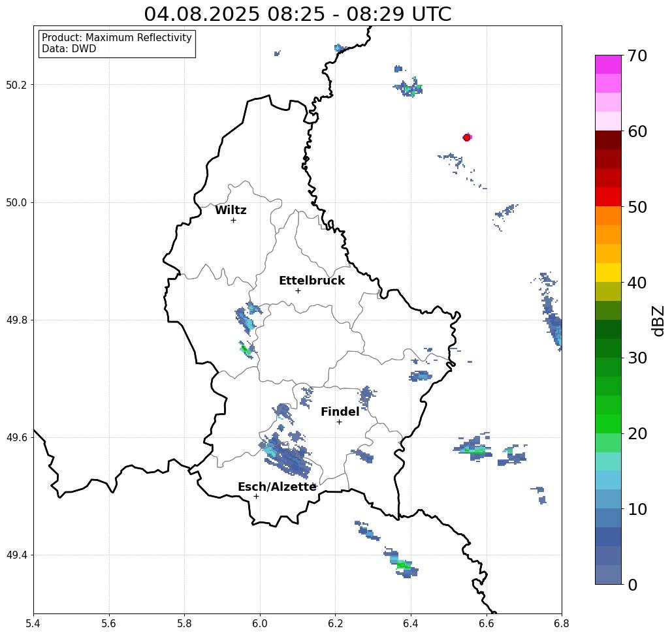Click the 49.4 latitude axis label
The width and height of the screenshot is (672, 635).
coord(16,555)
